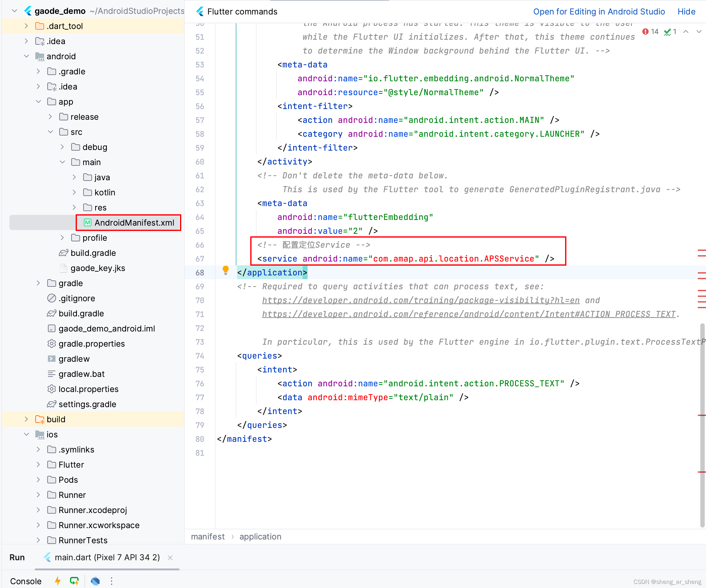Click the yellow lightbulb quick-fix icon
The width and height of the screenshot is (706, 588).
[226, 270]
